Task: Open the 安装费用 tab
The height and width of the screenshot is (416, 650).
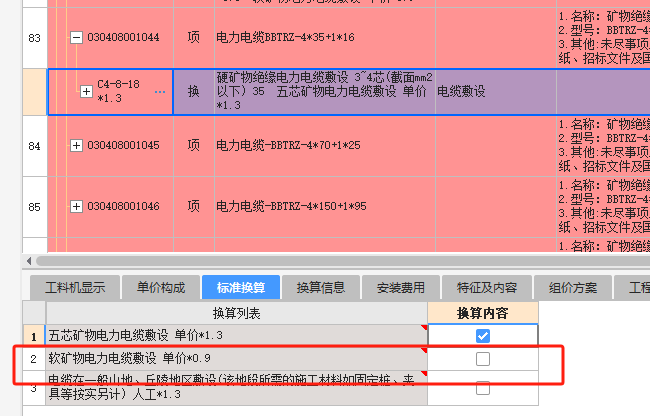Action: [x=401, y=288]
